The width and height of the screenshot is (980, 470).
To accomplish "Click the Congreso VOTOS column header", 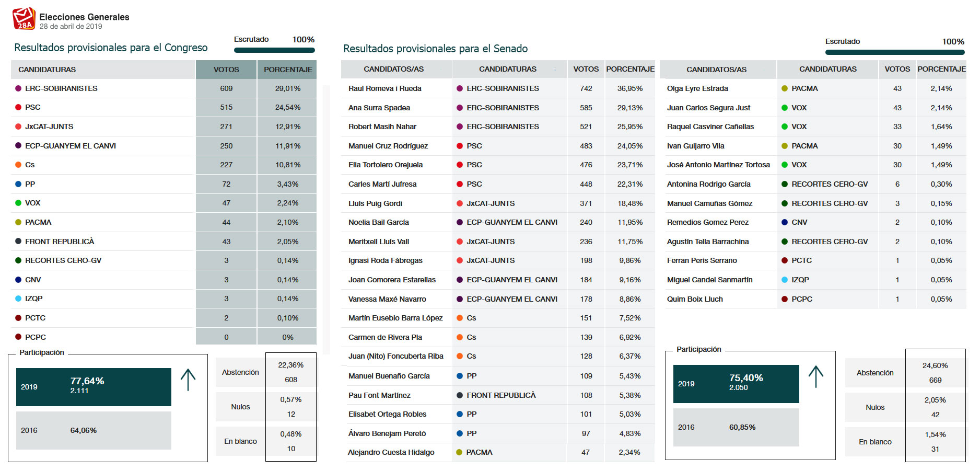I will [x=226, y=70].
